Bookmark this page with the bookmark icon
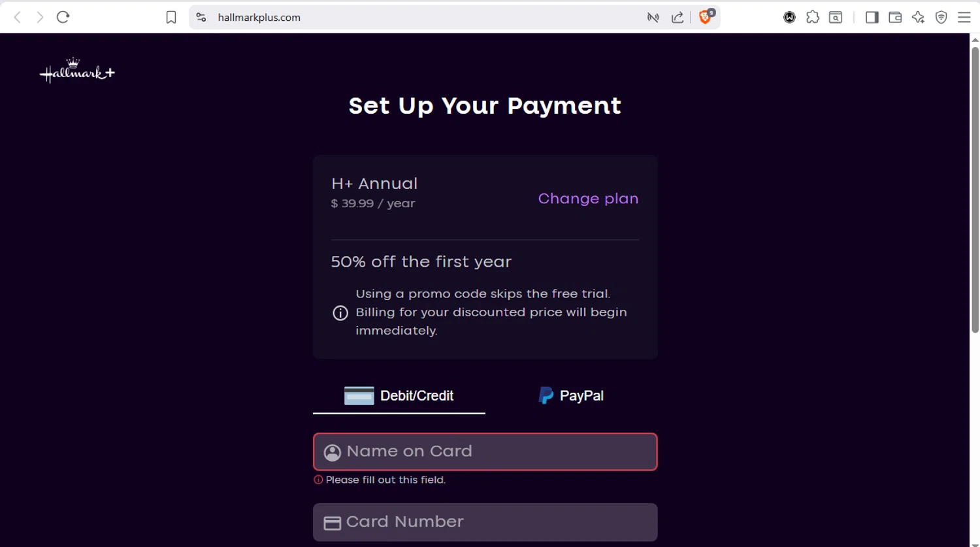 click(x=171, y=18)
